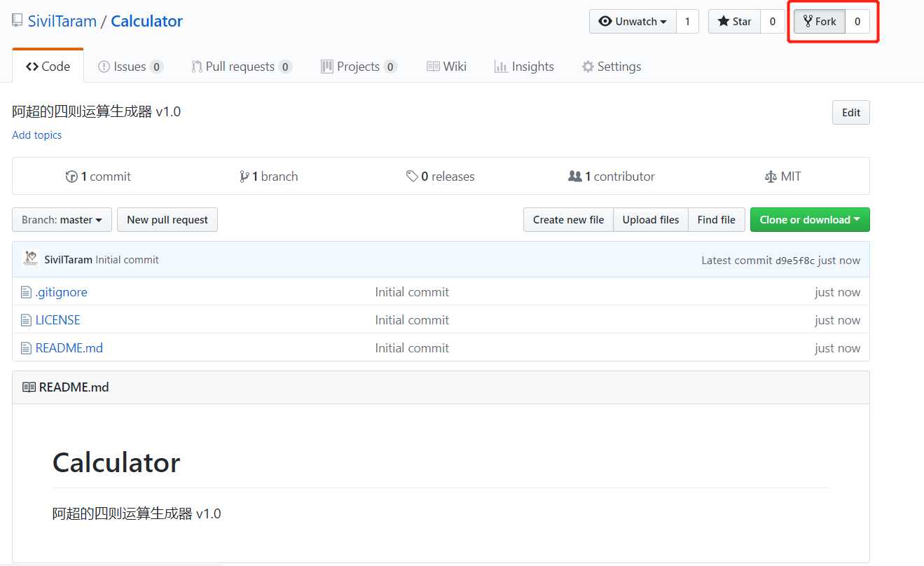Screen dimensions: 924x566
Task: Click the .gitignore file icon
Action: click(x=26, y=292)
